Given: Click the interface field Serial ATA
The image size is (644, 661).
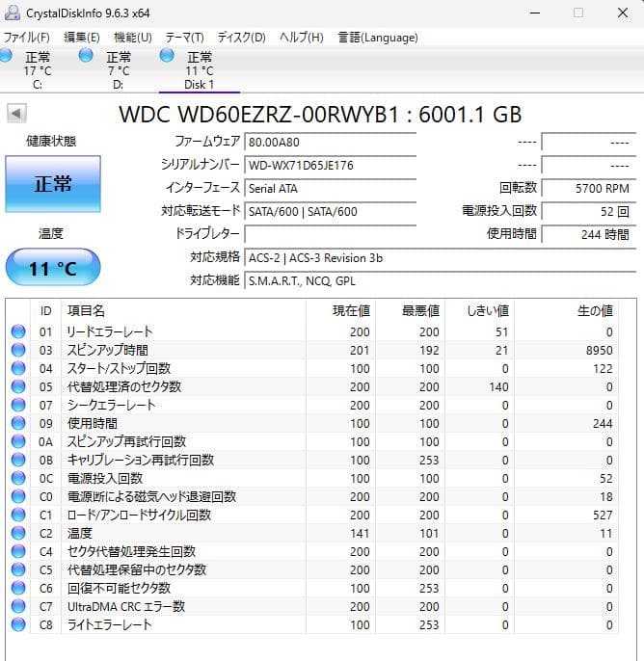Looking at the screenshot, I should pyautogui.click(x=331, y=189).
